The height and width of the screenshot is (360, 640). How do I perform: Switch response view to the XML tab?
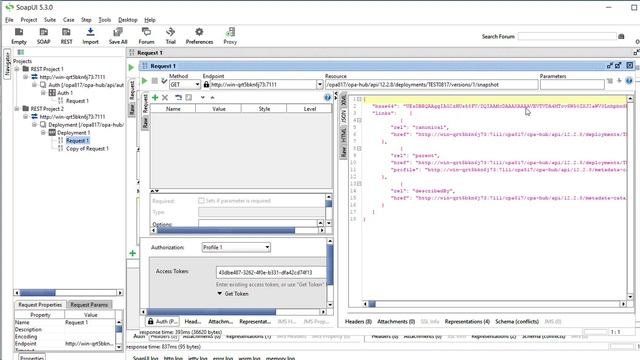point(343,100)
